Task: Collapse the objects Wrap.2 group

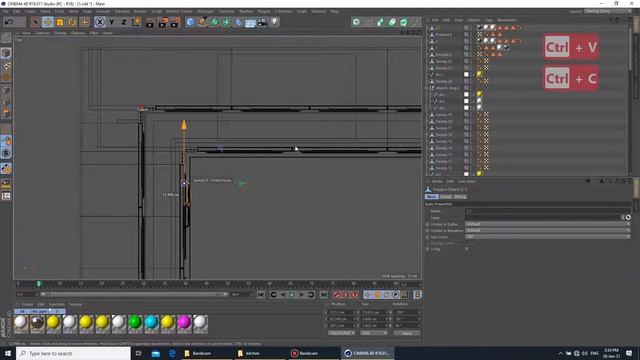Action: [x=428, y=88]
